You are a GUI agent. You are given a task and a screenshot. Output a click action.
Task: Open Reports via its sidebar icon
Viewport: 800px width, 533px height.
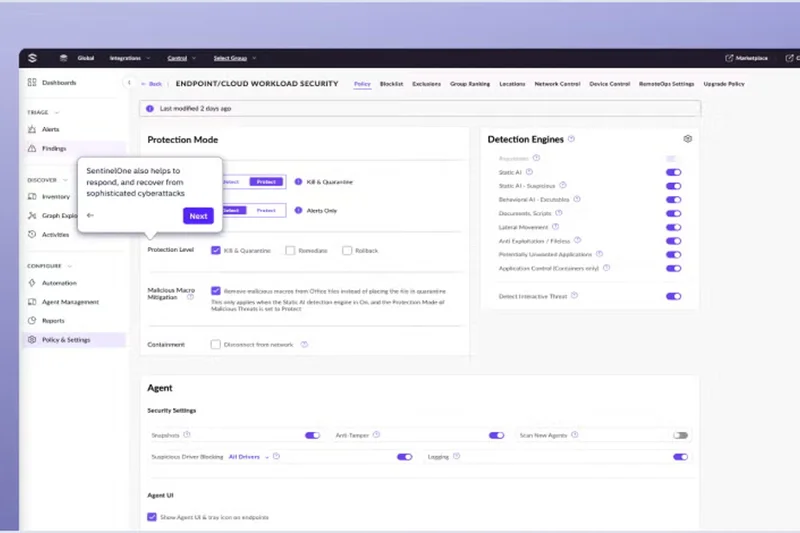[x=33, y=321]
